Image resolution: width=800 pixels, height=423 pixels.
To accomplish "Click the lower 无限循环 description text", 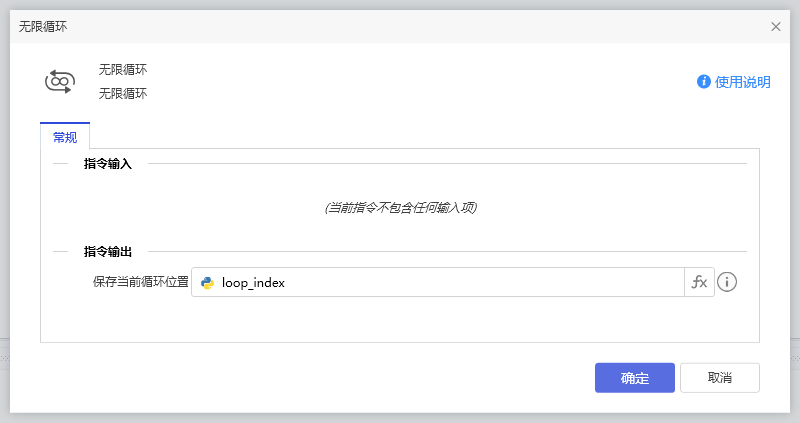I will click(123, 94).
